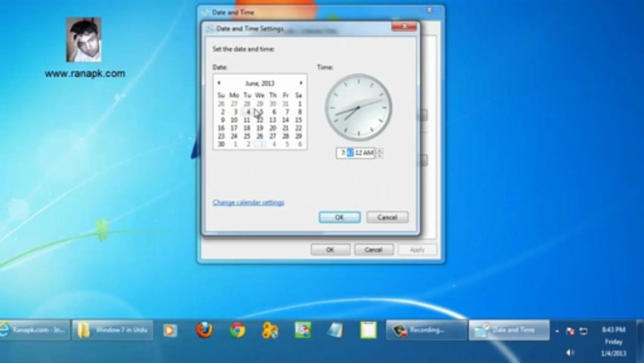Image resolution: width=644 pixels, height=363 pixels.
Task: Click OK in the background Date and Time window
Action: [330, 250]
